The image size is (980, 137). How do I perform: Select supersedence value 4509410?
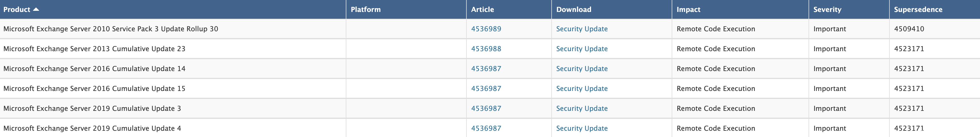click(909, 29)
